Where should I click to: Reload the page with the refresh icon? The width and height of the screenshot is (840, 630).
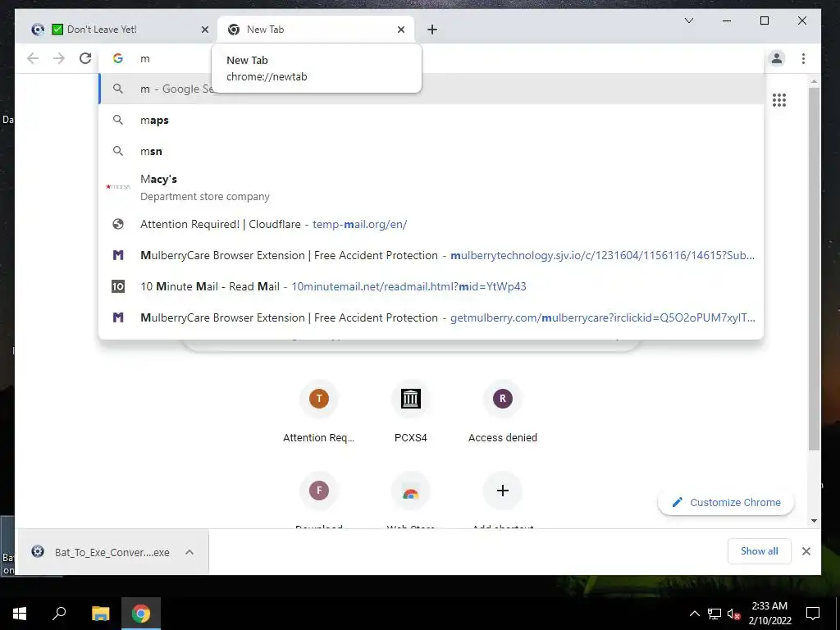click(85, 58)
